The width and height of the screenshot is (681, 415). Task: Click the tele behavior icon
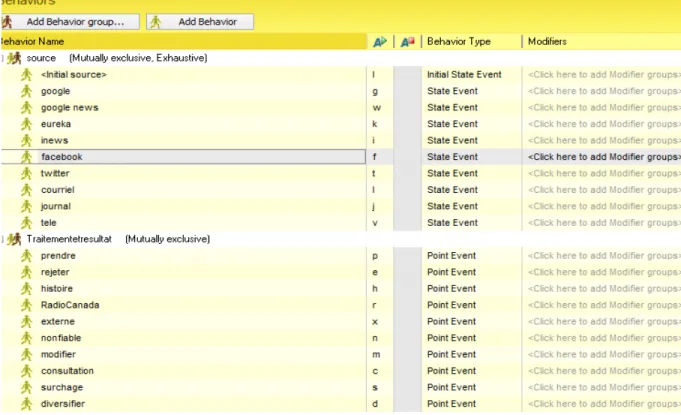point(26,223)
